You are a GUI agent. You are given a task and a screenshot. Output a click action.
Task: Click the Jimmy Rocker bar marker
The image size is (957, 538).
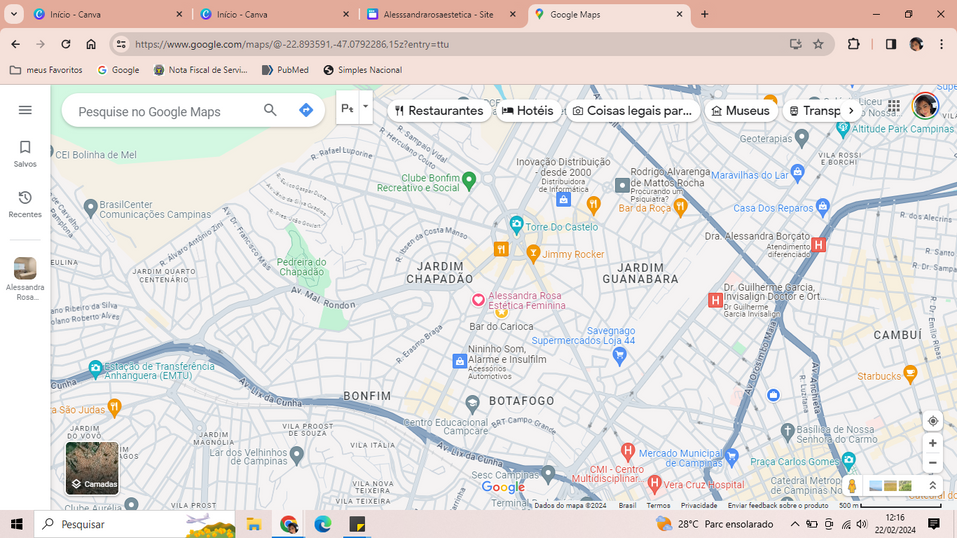pyautogui.click(x=533, y=253)
